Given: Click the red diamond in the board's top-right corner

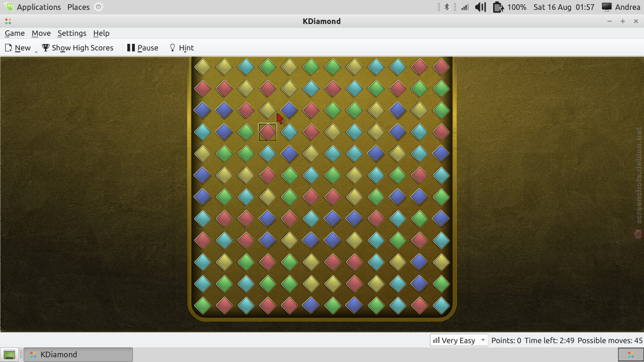Looking at the screenshot, I should tap(441, 67).
